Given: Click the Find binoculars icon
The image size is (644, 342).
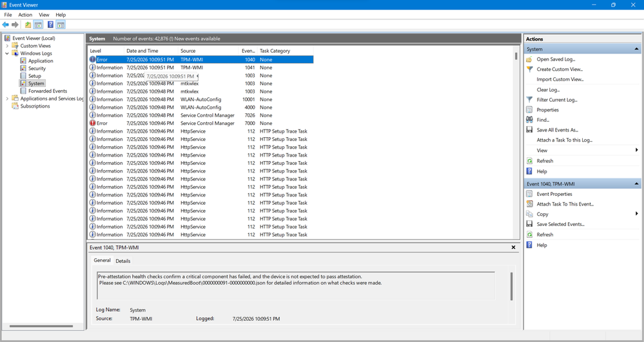Looking at the screenshot, I should coord(529,120).
